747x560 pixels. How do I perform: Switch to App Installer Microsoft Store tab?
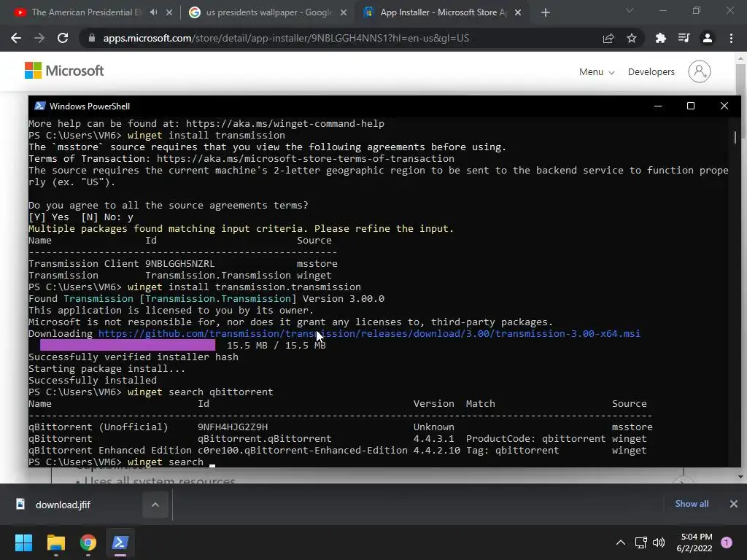[442, 12]
